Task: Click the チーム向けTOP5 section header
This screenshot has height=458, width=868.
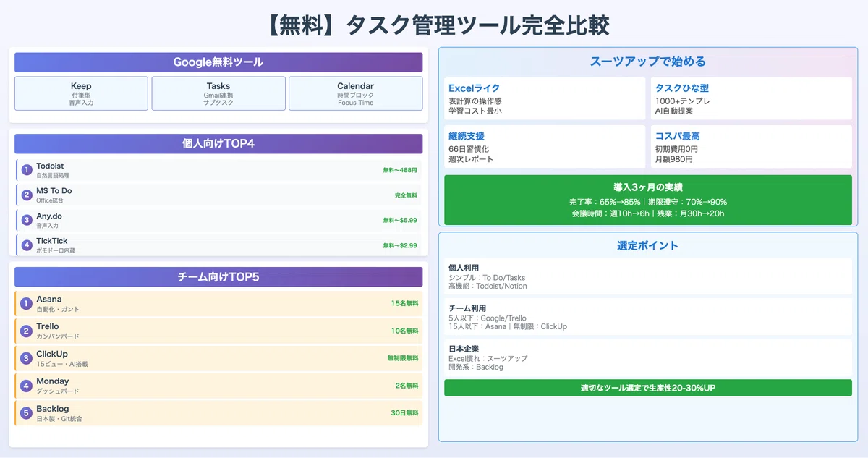Action: click(x=218, y=276)
